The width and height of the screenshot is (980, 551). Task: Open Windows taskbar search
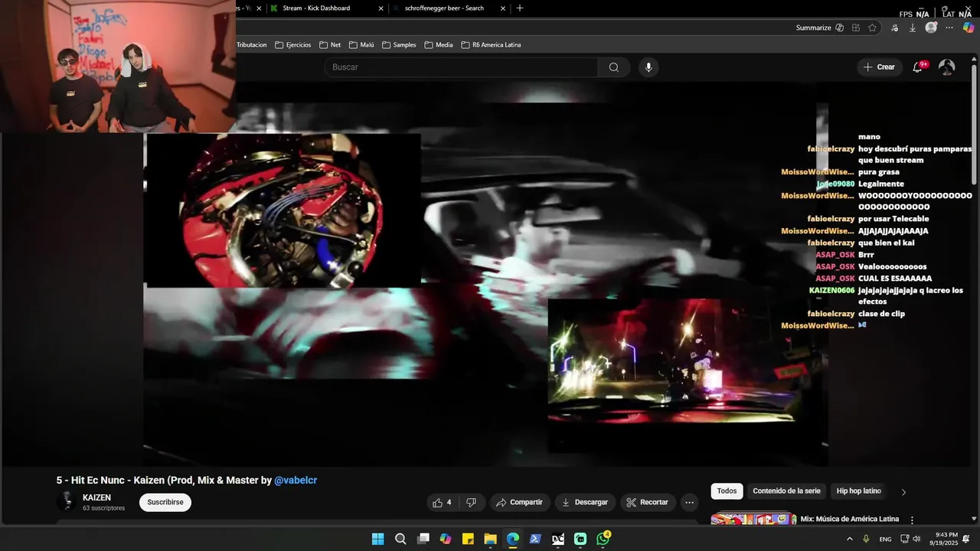point(400,539)
